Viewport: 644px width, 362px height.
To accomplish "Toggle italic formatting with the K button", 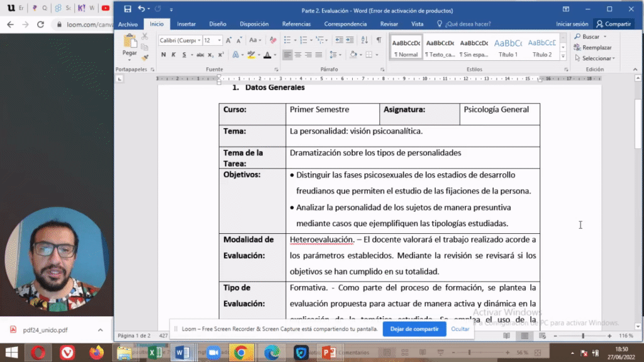I will click(174, 55).
